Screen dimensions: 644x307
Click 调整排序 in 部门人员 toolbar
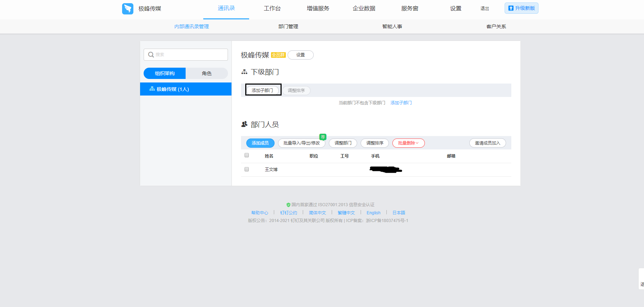click(375, 143)
